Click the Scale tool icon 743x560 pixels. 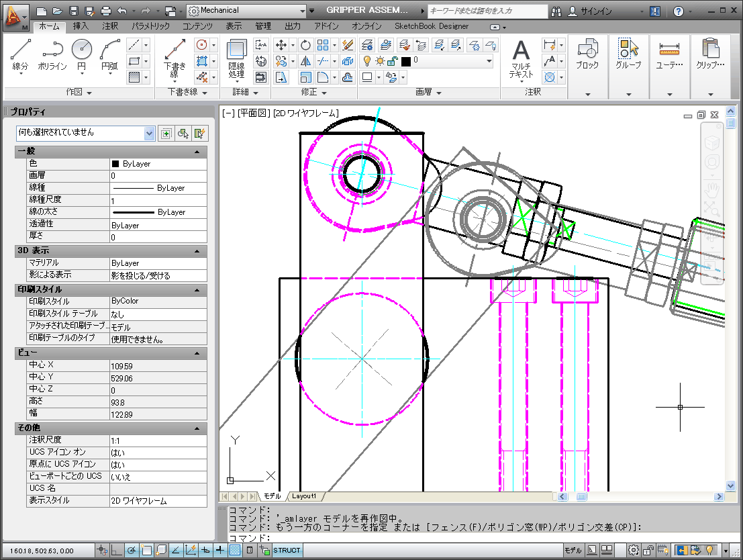coord(305,77)
